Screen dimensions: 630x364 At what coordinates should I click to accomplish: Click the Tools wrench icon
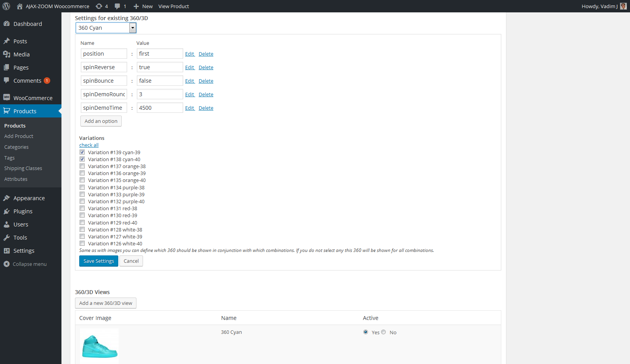[7, 237]
